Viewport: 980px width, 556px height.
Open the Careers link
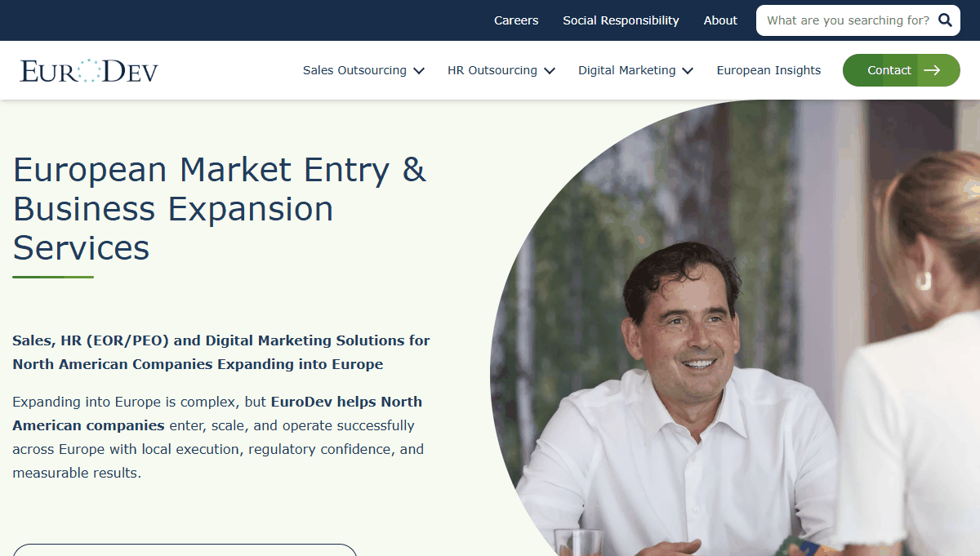(x=516, y=20)
